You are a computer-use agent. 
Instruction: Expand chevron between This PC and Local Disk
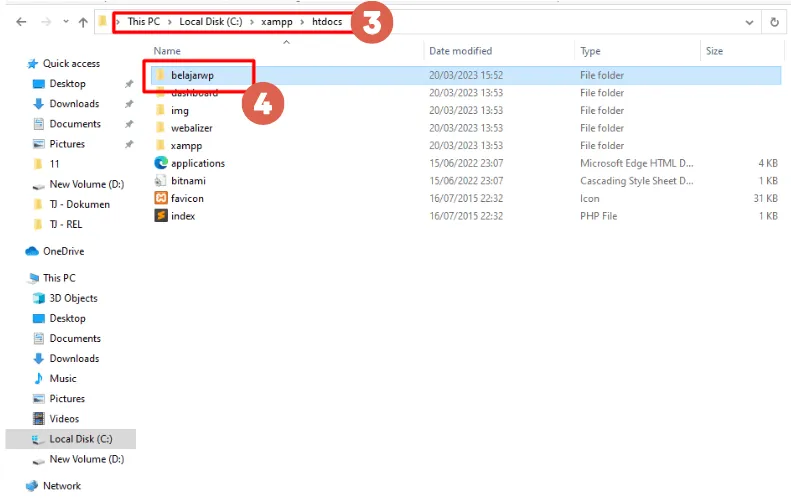(x=170, y=22)
